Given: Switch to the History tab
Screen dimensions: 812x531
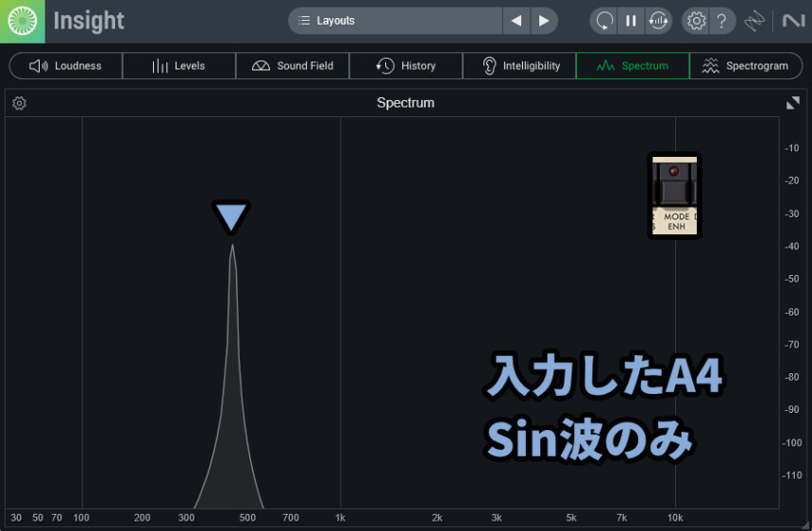Looking at the screenshot, I should (405, 66).
